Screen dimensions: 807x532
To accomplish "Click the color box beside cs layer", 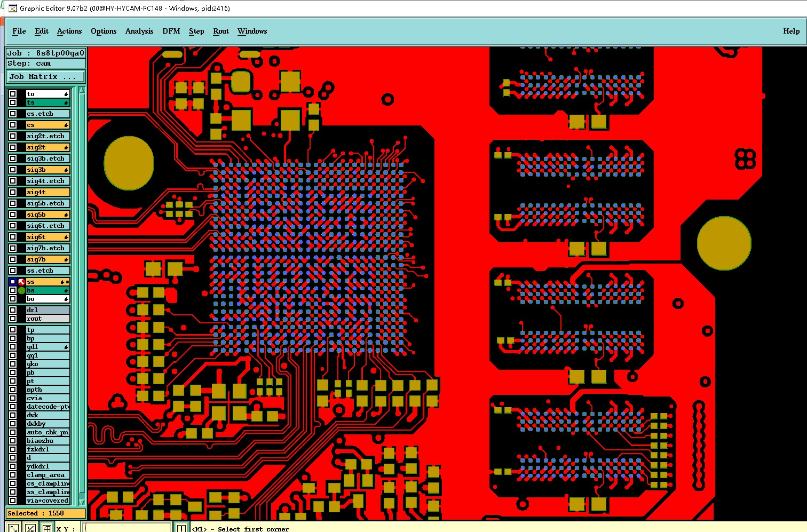I will pyautogui.click(x=21, y=125).
